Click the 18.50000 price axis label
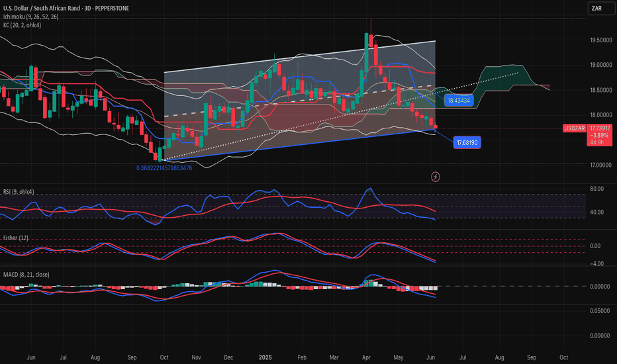Image resolution: width=617 pixels, height=364 pixels. (600, 90)
